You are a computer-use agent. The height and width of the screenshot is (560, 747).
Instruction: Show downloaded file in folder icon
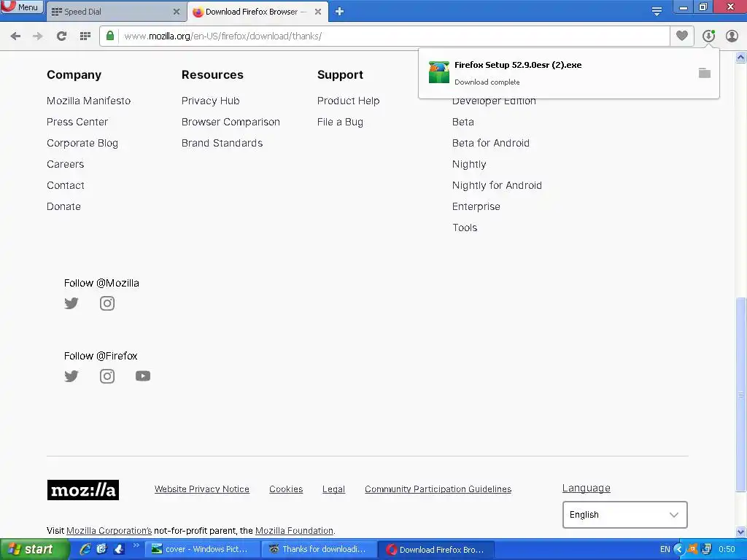click(x=705, y=73)
